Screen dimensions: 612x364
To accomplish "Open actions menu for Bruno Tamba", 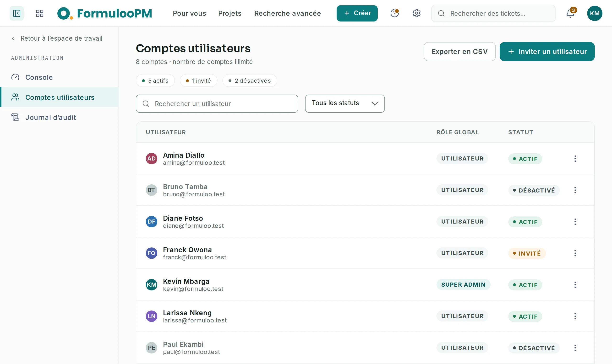I will (575, 190).
